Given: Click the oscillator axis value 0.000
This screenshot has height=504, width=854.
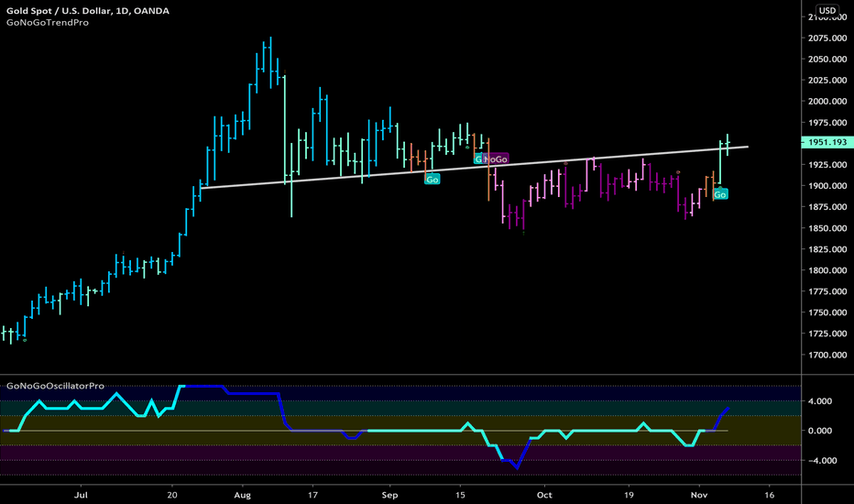Looking at the screenshot, I should coord(820,431).
